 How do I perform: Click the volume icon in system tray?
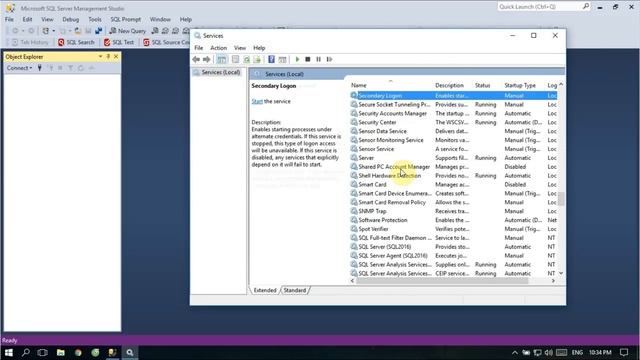[549, 352]
